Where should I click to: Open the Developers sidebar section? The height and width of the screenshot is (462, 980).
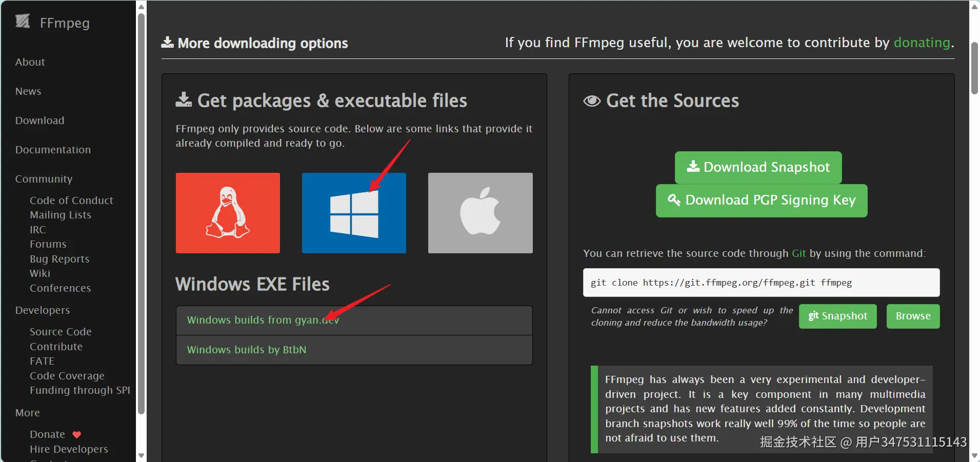click(x=43, y=310)
